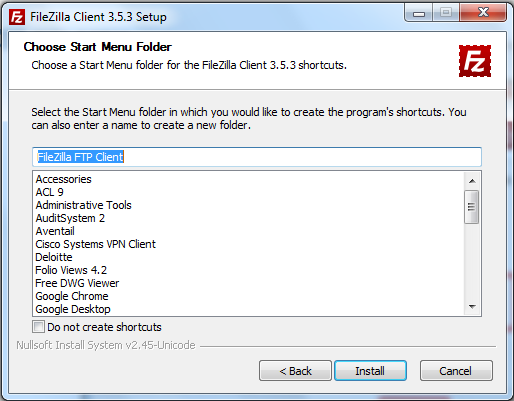Close the setup window with X
This screenshot has width=514, height=401.
483,13
